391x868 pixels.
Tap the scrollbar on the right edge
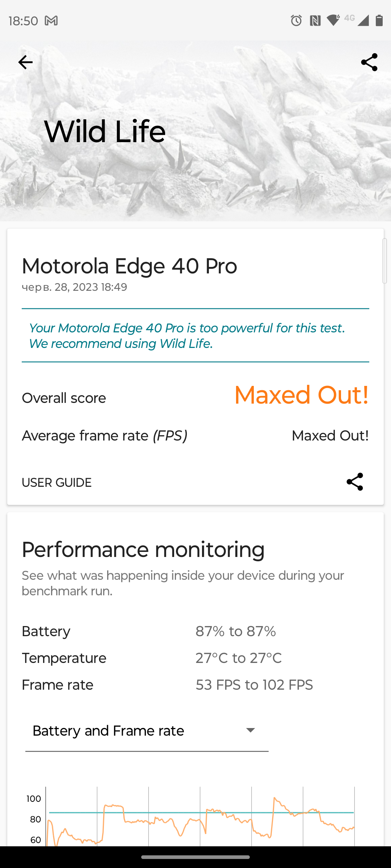click(x=384, y=261)
